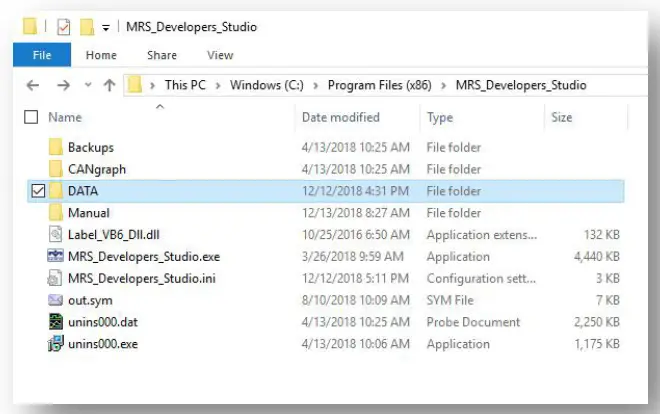Select the DATA folder name
Screen dimensions: 660x414
click(x=83, y=191)
